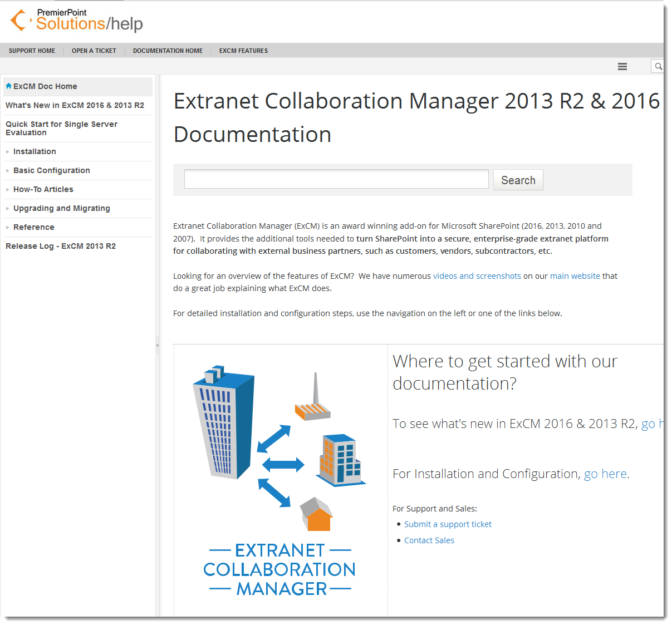The width and height of the screenshot is (672, 625).
Task: Open Quick Start for Single Server Evaluation
Action: [61, 129]
